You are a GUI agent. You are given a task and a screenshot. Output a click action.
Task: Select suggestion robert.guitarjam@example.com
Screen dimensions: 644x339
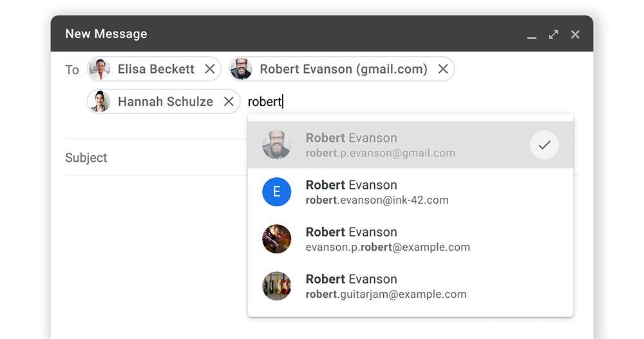[x=411, y=286]
